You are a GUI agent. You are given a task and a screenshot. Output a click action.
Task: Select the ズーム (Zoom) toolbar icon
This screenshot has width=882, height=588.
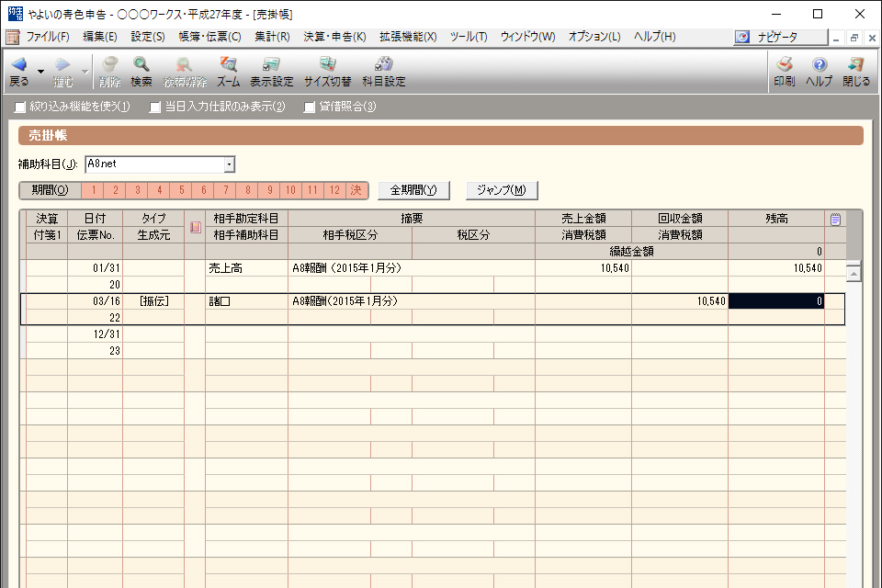229,72
